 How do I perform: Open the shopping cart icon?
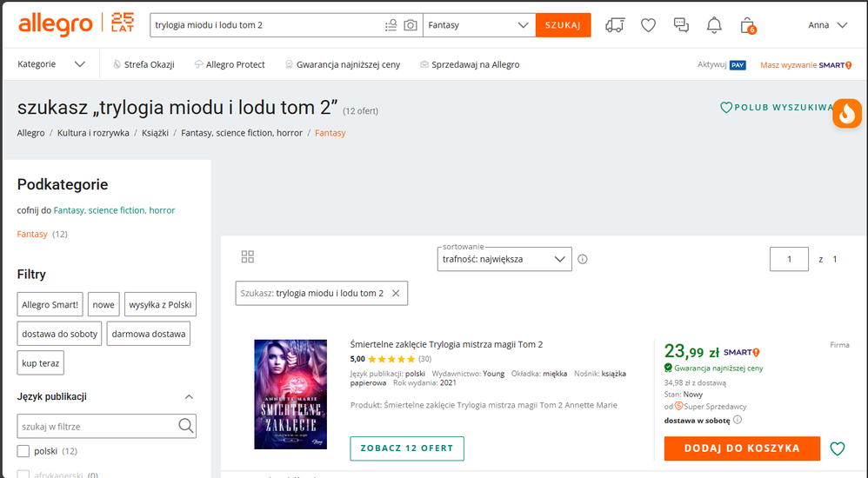(747, 25)
